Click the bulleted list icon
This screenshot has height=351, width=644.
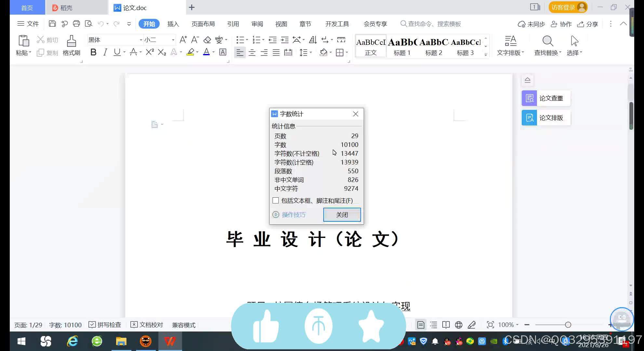(x=240, y=40)
